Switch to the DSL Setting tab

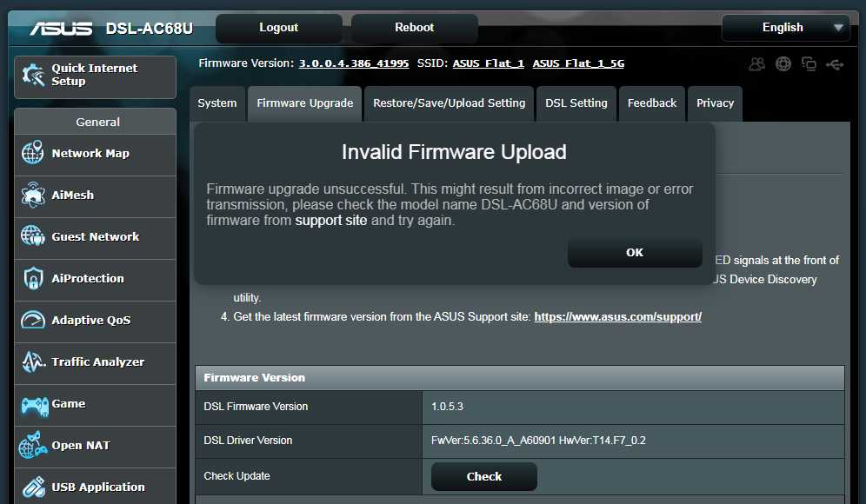tap(576, 103)
